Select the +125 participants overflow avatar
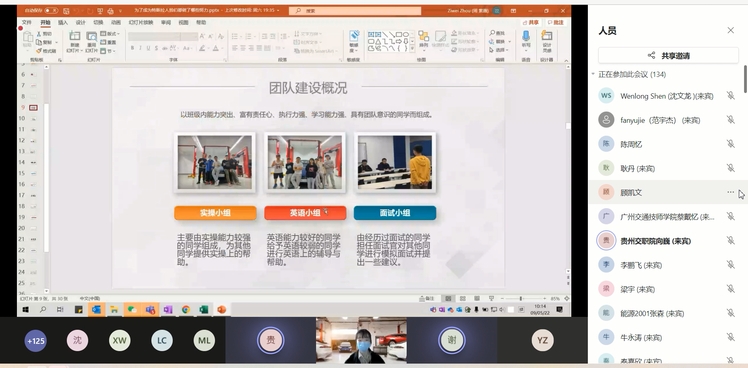The image size is (748, 368). click(x=36, y=341)
